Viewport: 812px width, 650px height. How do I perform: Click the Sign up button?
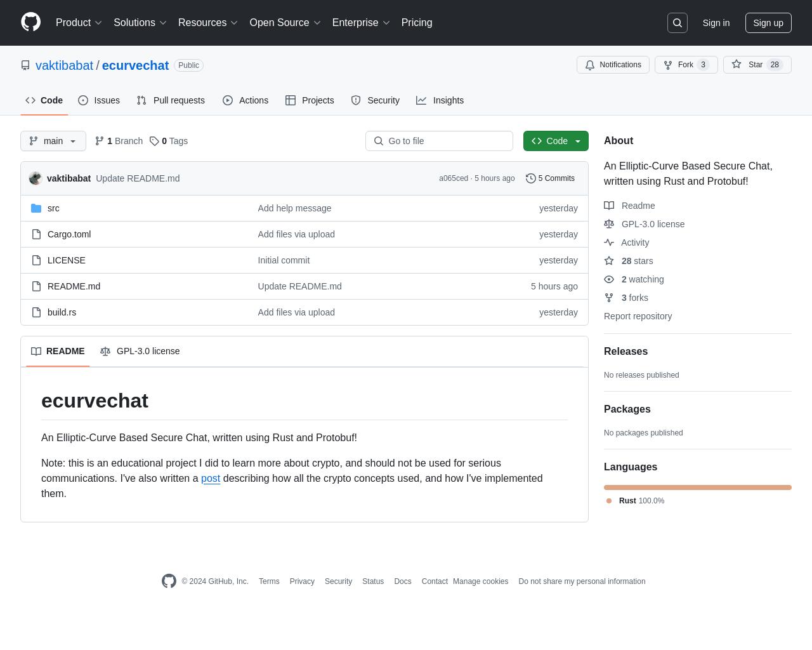click(768, 23)
